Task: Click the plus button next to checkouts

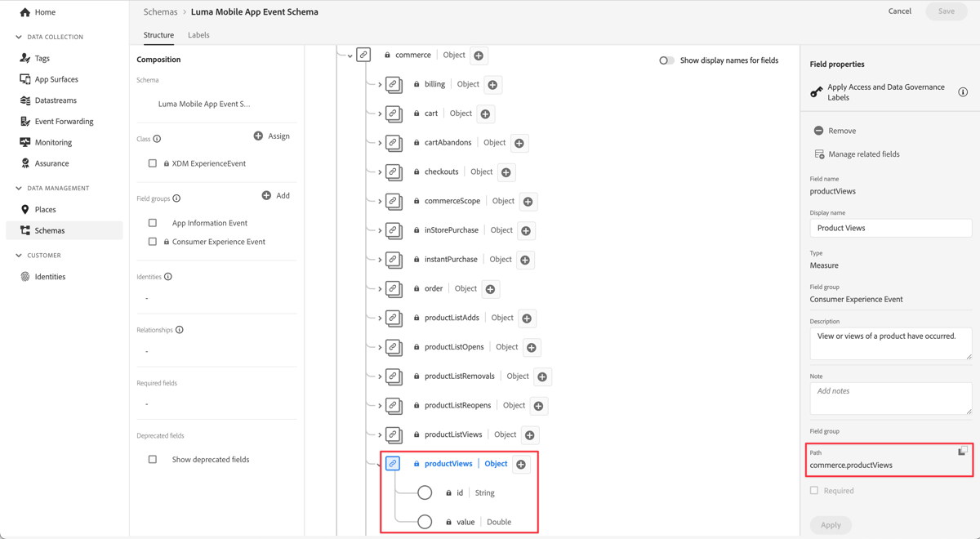Action: click(505, 171)
